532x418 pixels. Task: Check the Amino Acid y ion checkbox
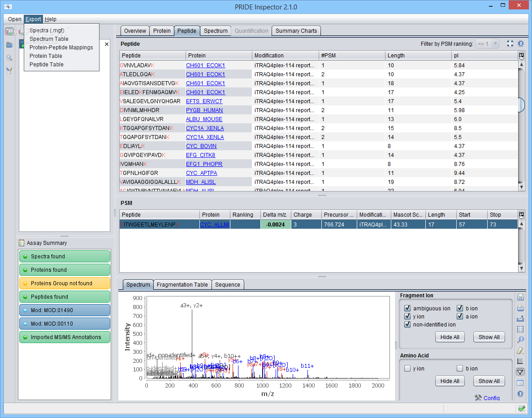(x=407, y=368)
